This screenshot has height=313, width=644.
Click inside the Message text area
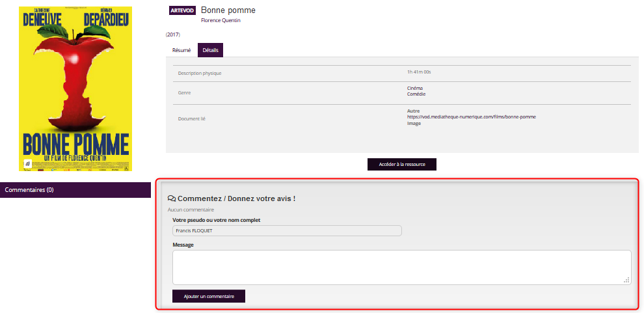[401, 267]
